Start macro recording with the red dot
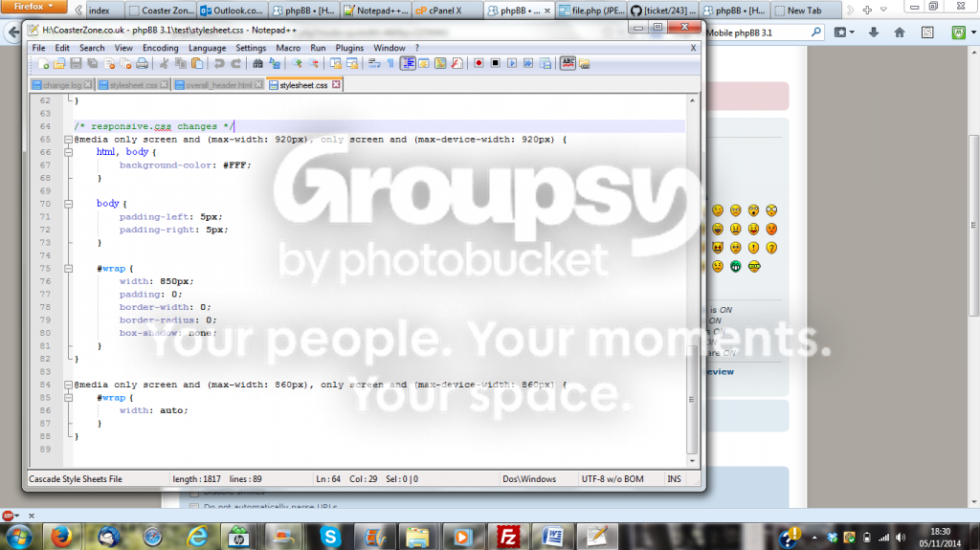 pos(479,64)
